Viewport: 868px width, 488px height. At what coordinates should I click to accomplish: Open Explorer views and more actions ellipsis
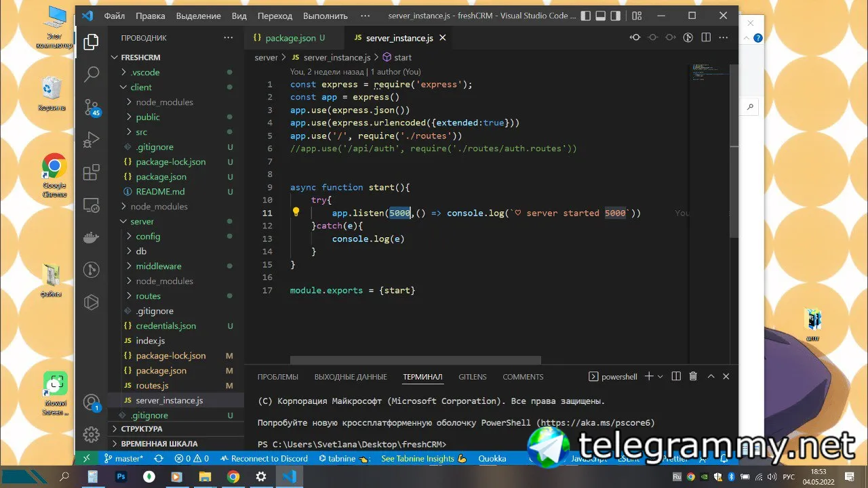tap(229, 38)
